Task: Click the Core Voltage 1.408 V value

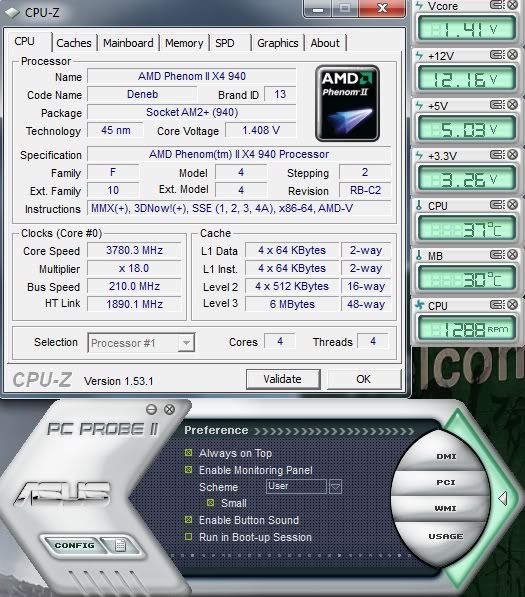Action: (x=261, y=131)
